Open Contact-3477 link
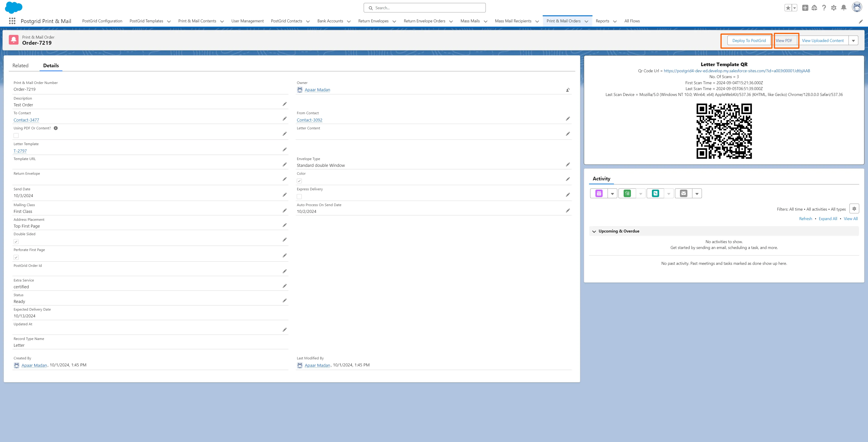Image resolution: width=868 pixels, height=442 pixels. pos(26,120)
